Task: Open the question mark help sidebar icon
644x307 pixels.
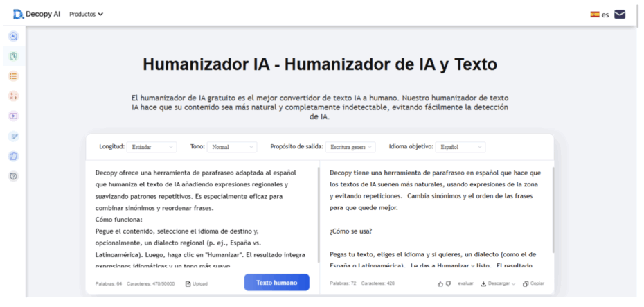Action: (x=14, y=176)
